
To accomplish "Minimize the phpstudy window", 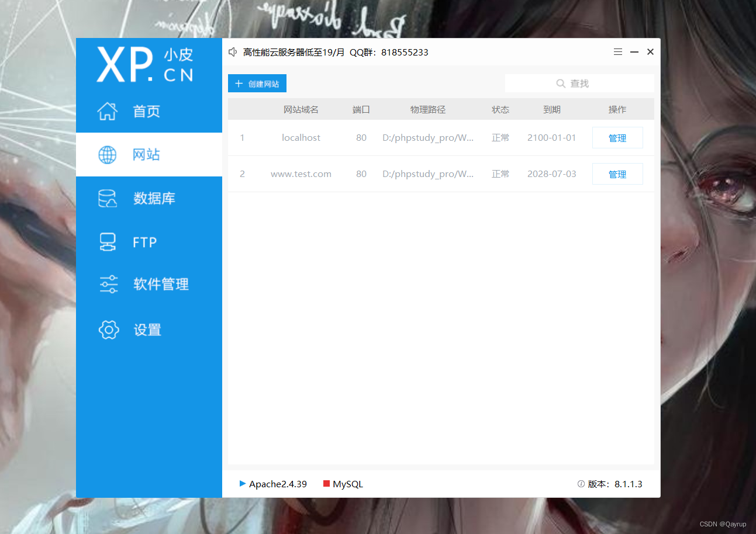I will (634, 52).
